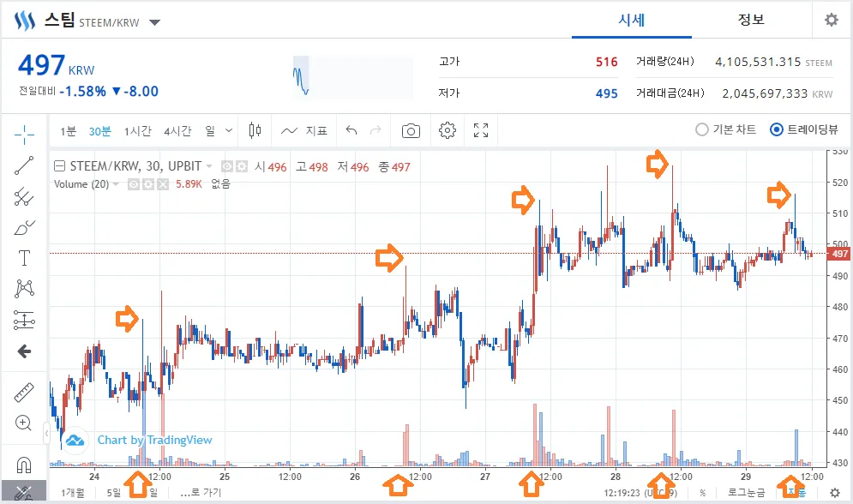This screenshot has height=504, width=853.
Task: Set date range to 5일
Action: 114,493
